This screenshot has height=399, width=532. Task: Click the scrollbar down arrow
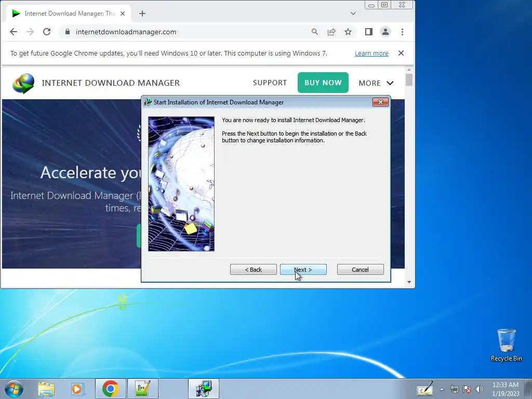(x=409, y=282)
